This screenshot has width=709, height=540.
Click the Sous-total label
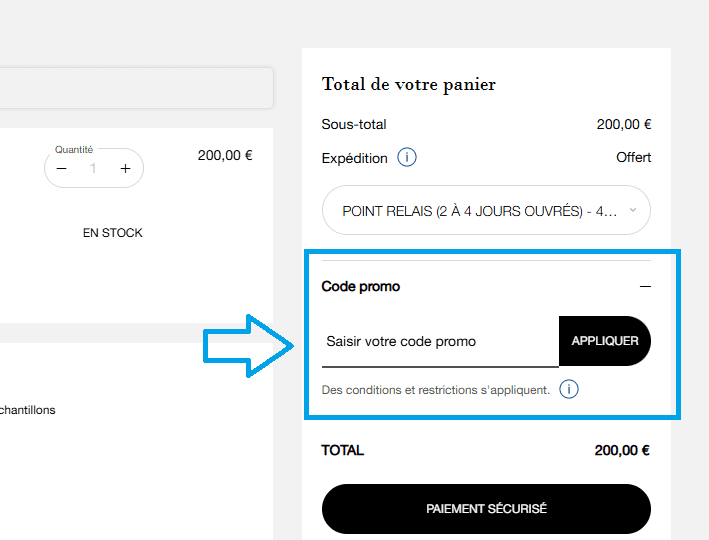354,125
